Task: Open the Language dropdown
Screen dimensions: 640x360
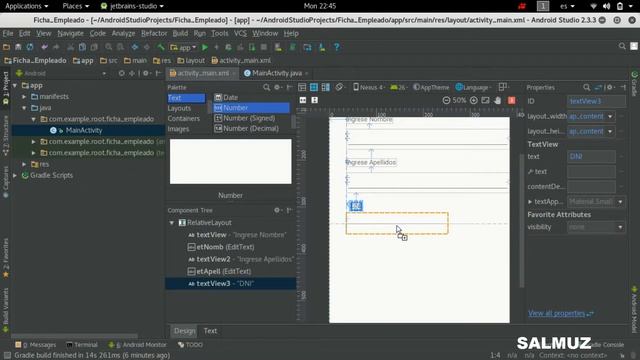Action: click(473, 87)
